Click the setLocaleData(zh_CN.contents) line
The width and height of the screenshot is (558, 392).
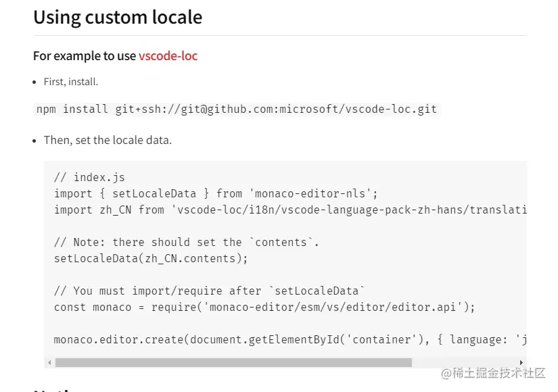click(x=151, y=258)
